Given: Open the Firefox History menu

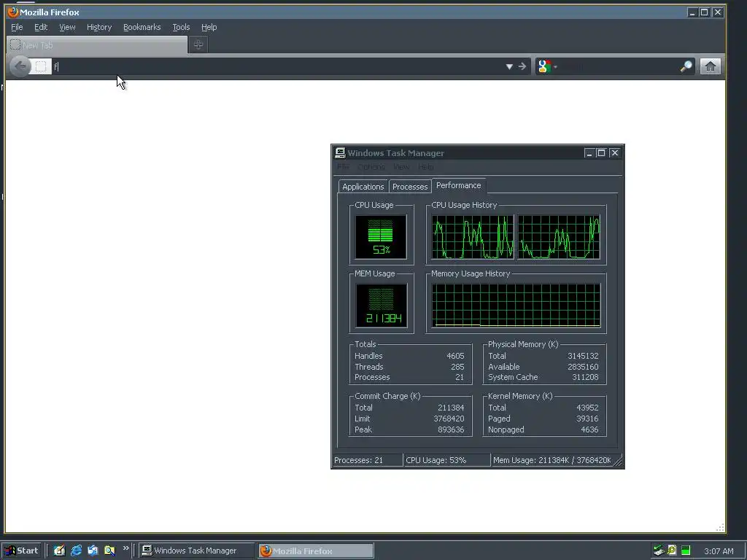Looking at the screenshot, I should click(x=99, y=27).
